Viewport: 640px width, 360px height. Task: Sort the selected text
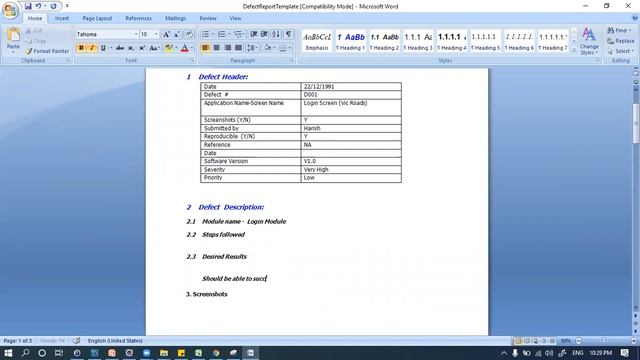[x=276, y=35]
